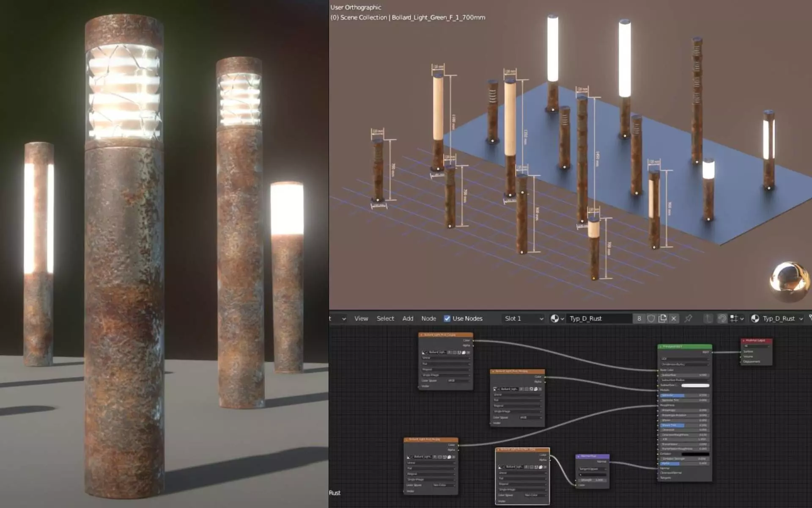Screen dimensions: 812x508
Task: Open the View menu in node editor
Action: click(x=361, y=318)
